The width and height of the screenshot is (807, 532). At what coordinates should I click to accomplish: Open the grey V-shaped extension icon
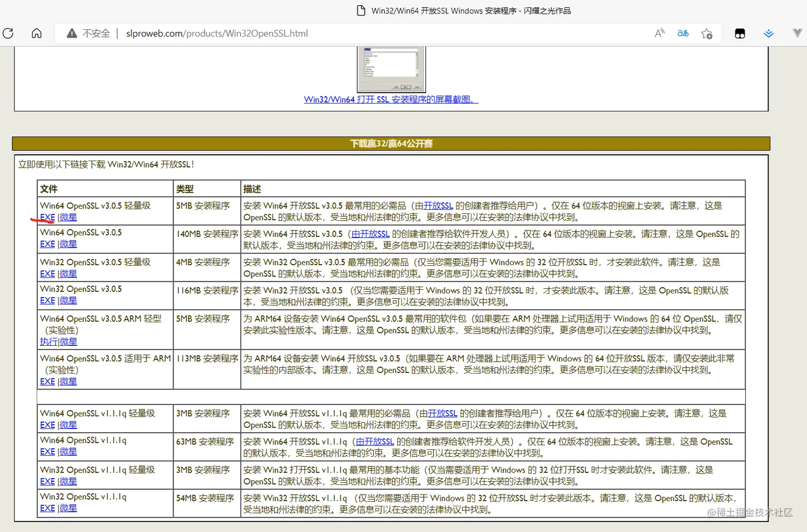pos(797,33)
